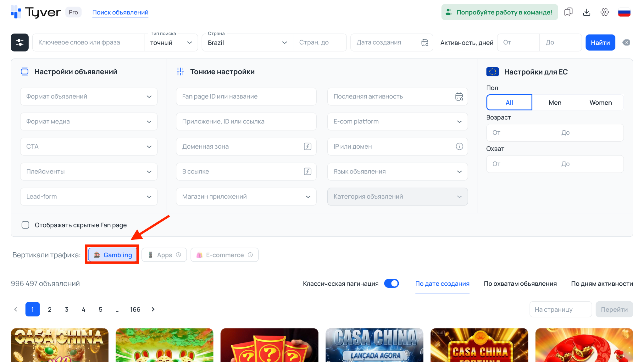Click the download icon in the top bar
This screenshot has height=362, width=644.
[x=586, y=12]
